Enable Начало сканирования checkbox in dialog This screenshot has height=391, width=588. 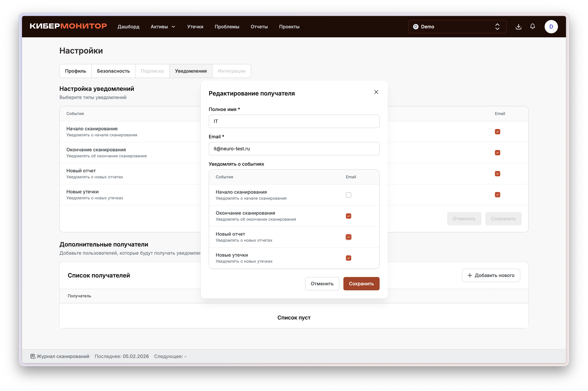[348, 195]
